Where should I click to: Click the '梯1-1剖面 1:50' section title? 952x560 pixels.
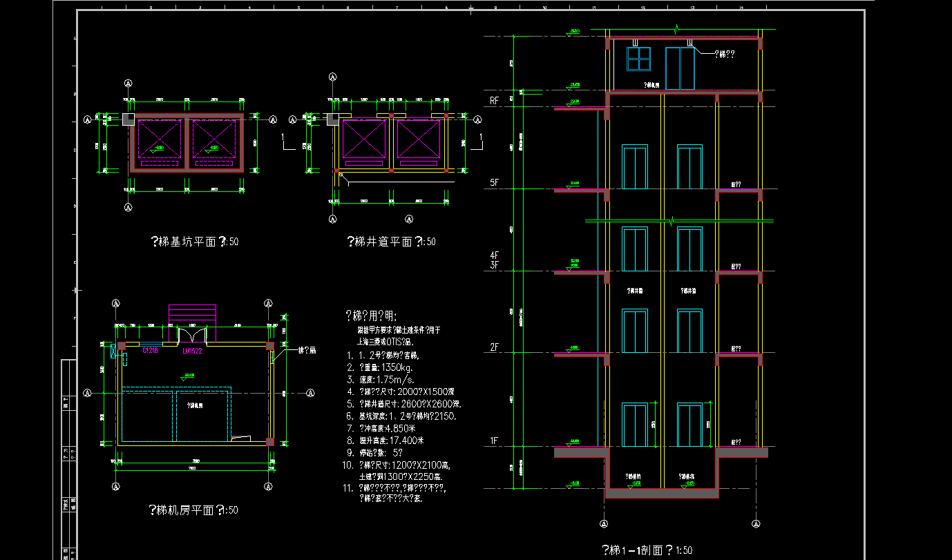[x=647, y=550]
